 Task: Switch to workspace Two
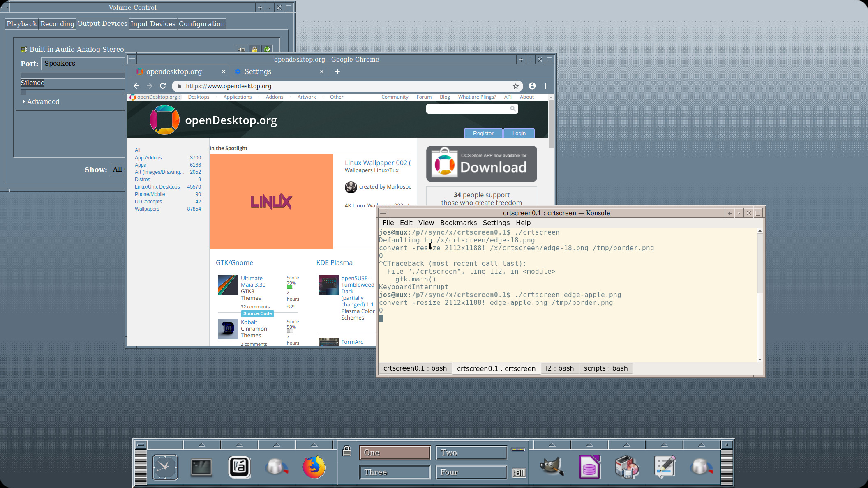471,453
